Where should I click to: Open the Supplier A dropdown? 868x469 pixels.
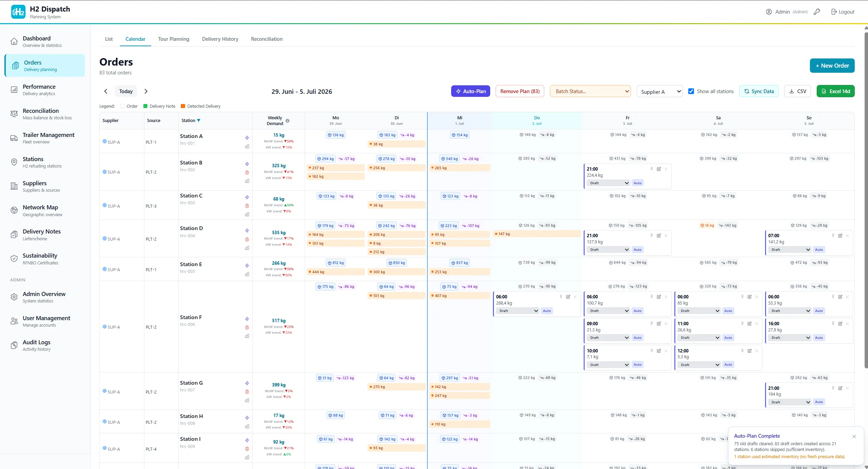659,91
